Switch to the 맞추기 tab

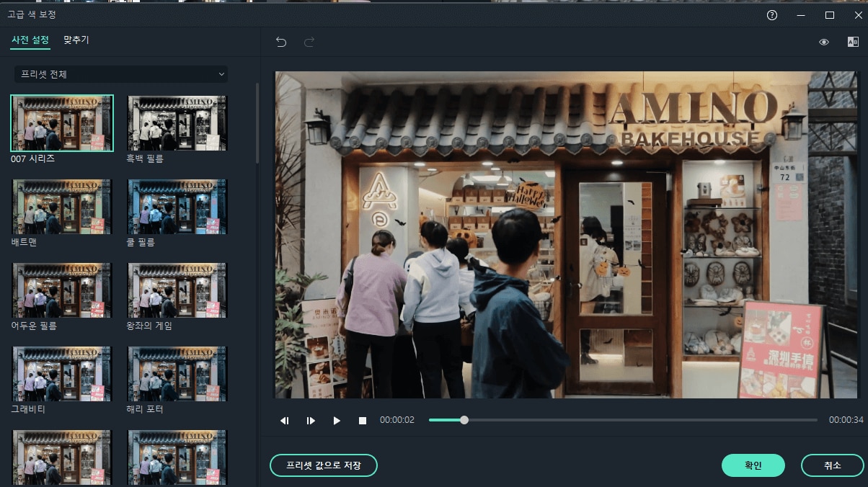pyautogui.click(x=76, y=40)
